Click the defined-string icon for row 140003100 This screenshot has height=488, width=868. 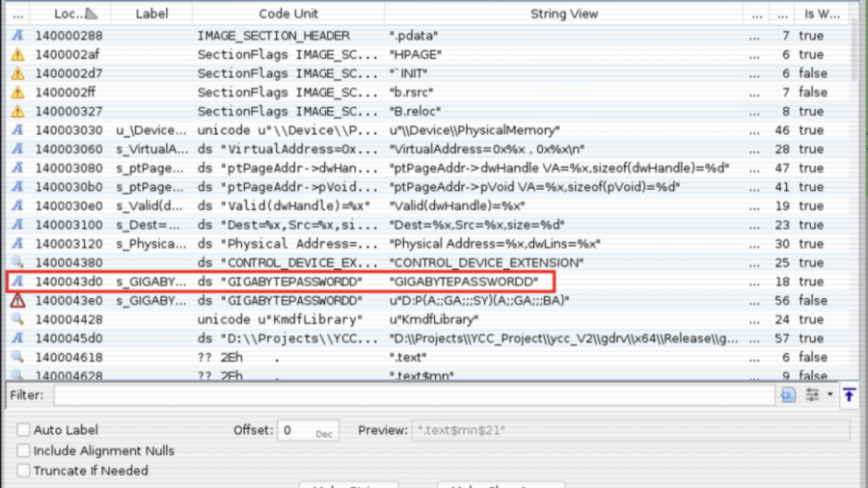click(17, 225)
